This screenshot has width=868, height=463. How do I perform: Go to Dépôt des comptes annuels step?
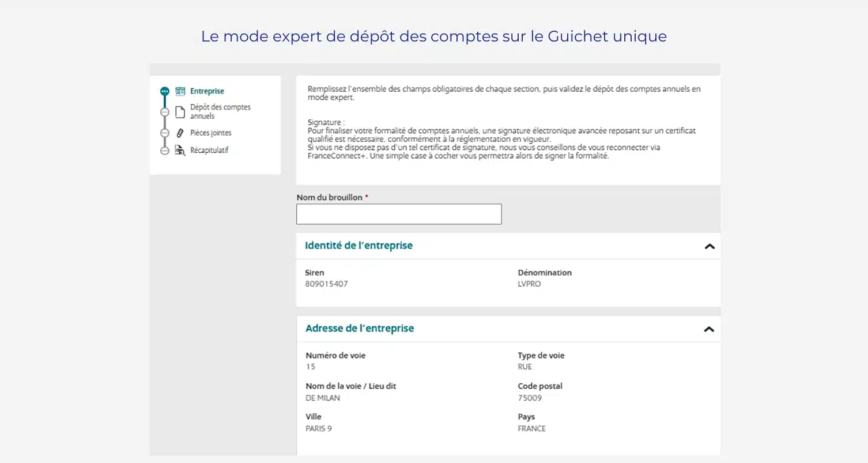[x=220, y=112]
